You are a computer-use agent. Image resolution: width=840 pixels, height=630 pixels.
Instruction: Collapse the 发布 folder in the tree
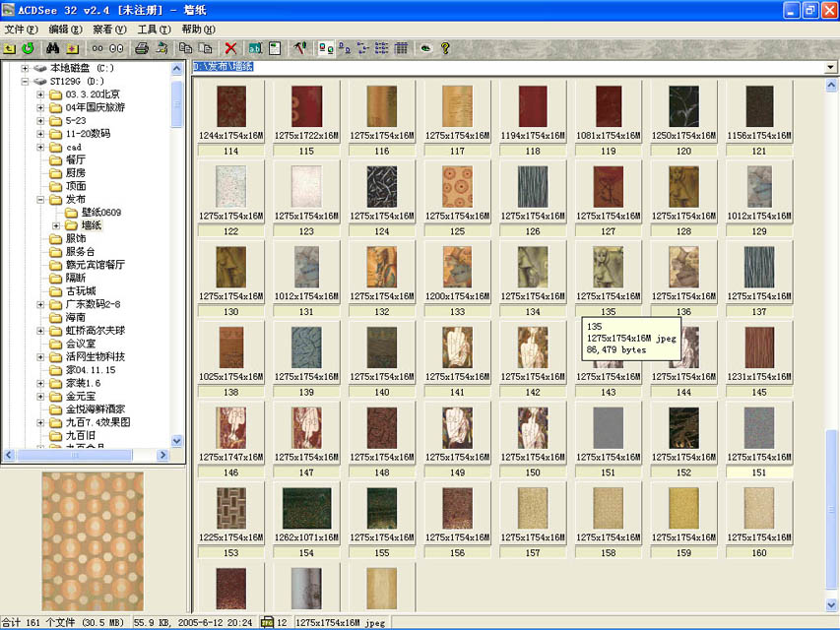click(40, 200)
